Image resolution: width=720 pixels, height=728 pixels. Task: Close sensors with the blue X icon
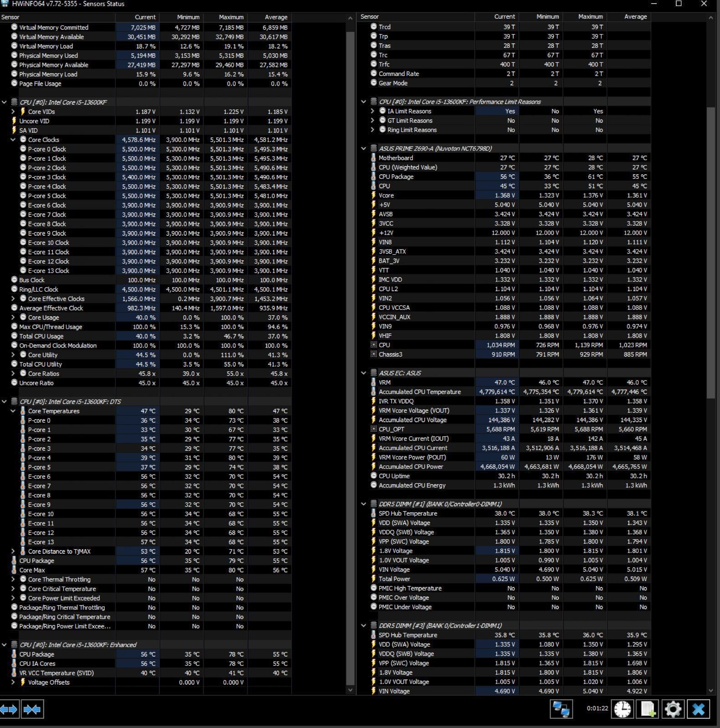click(x=698, y=709)
